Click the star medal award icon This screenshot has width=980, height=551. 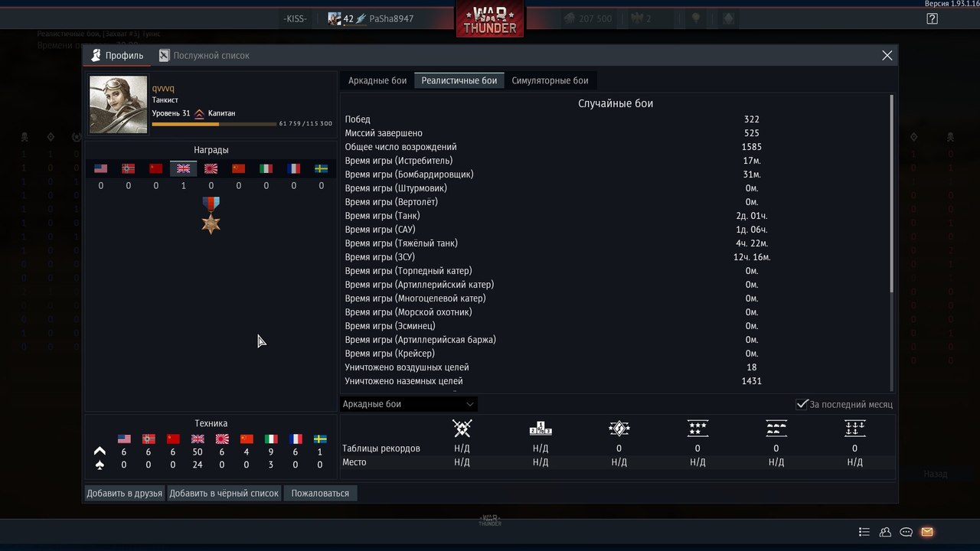211,215
